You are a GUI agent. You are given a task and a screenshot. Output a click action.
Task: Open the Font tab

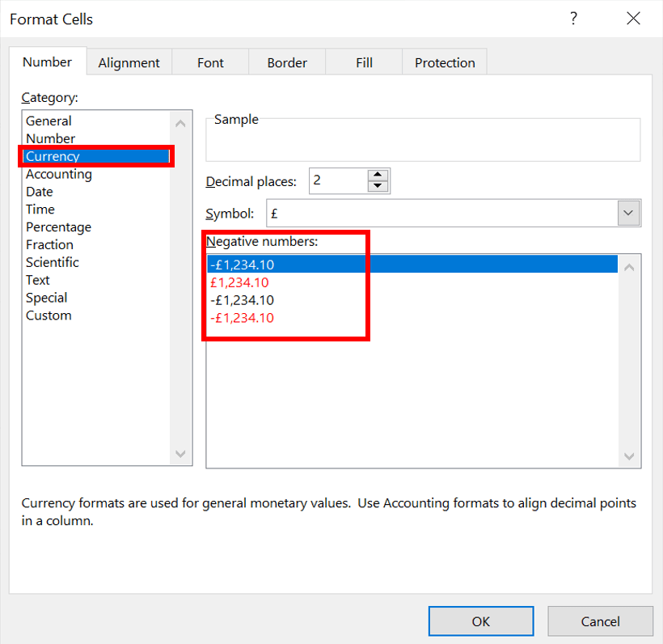coord(210,62)
